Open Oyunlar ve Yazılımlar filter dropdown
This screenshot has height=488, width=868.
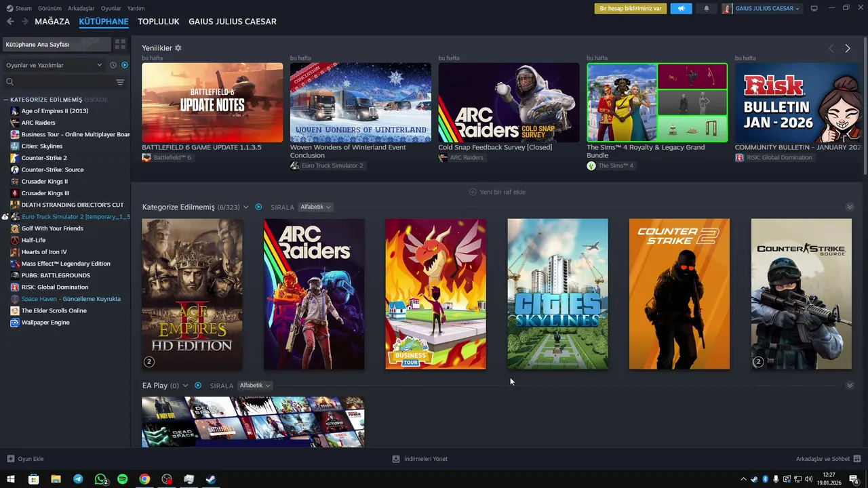coord(54,65)
